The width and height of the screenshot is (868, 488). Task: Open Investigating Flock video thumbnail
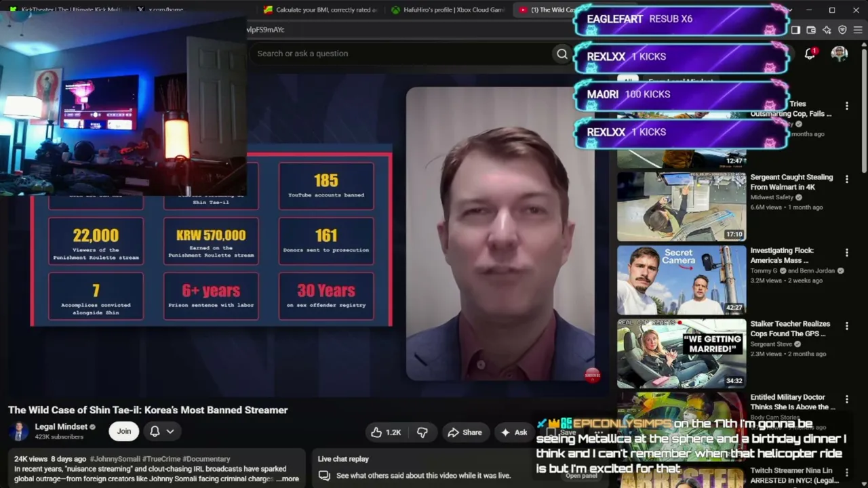pyautogui.click(x=682, y=279)
